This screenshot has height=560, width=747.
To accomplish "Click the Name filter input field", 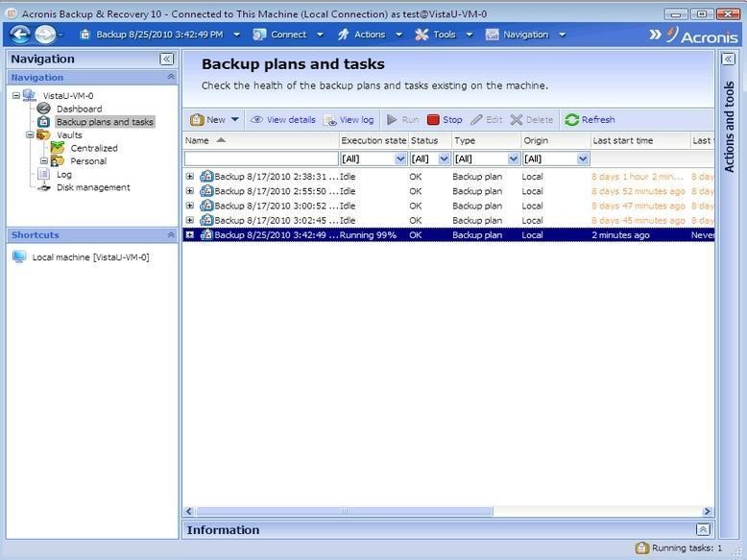I will [261, 158].
